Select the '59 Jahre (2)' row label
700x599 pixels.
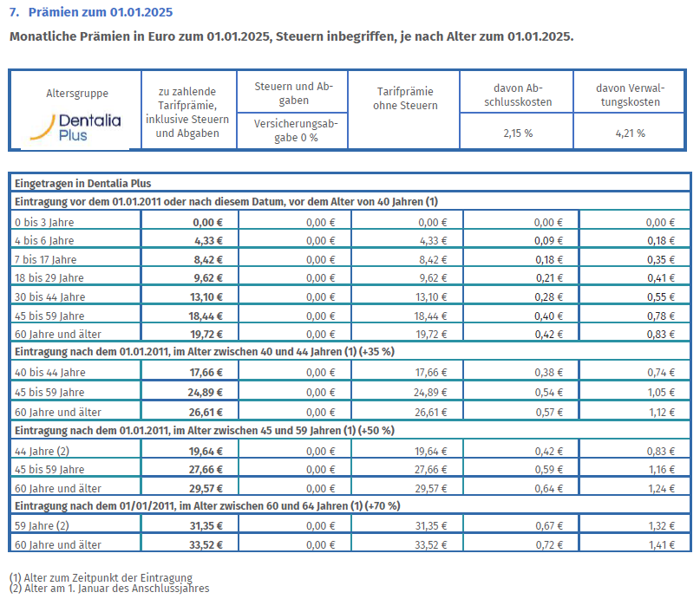[x=42, y=525]
